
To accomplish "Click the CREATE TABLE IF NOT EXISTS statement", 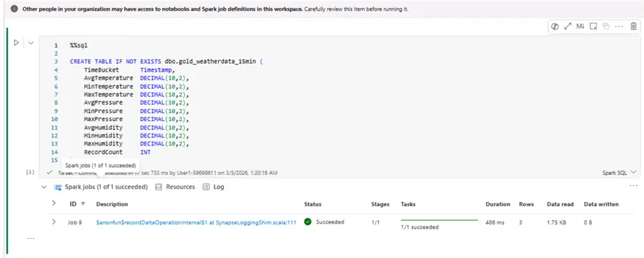I will [166, 62].
